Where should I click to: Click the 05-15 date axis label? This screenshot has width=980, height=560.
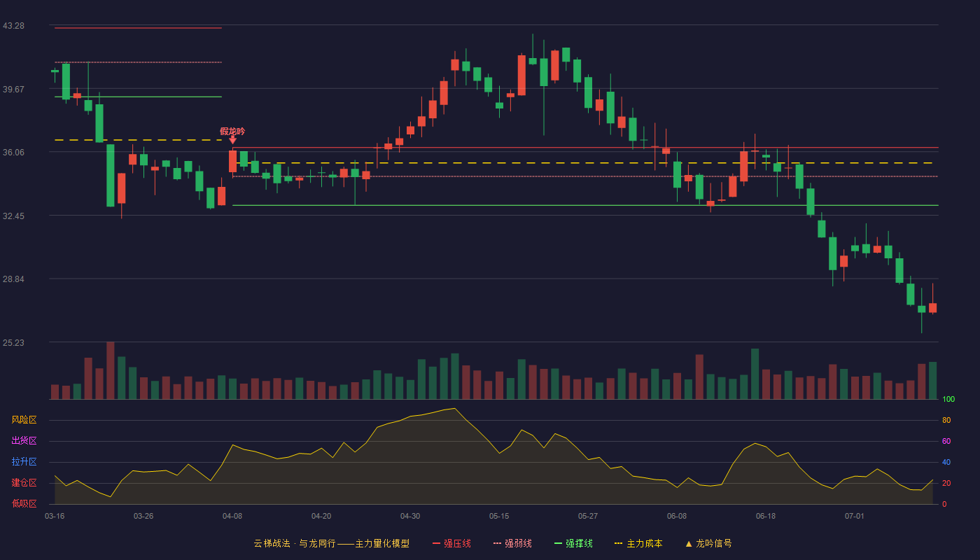click(x=499, y=516)
